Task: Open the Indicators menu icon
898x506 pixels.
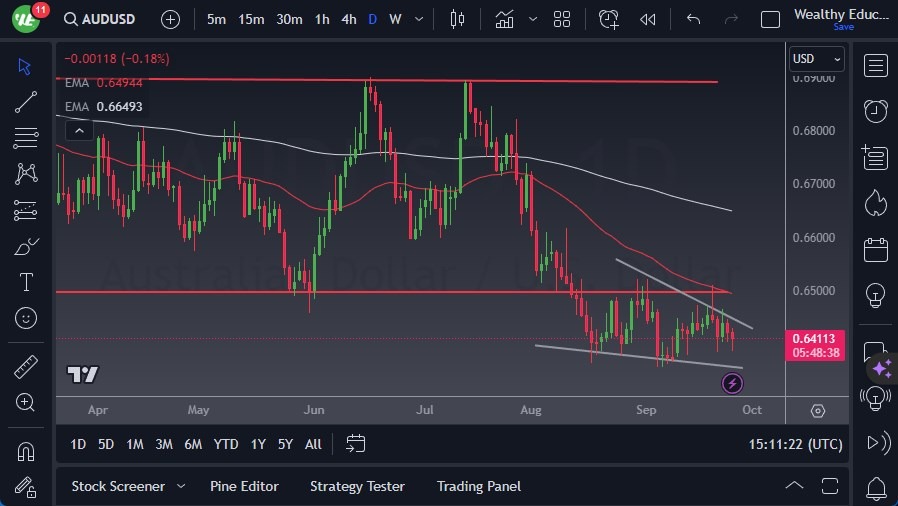Action: click(x=504, y=19)
